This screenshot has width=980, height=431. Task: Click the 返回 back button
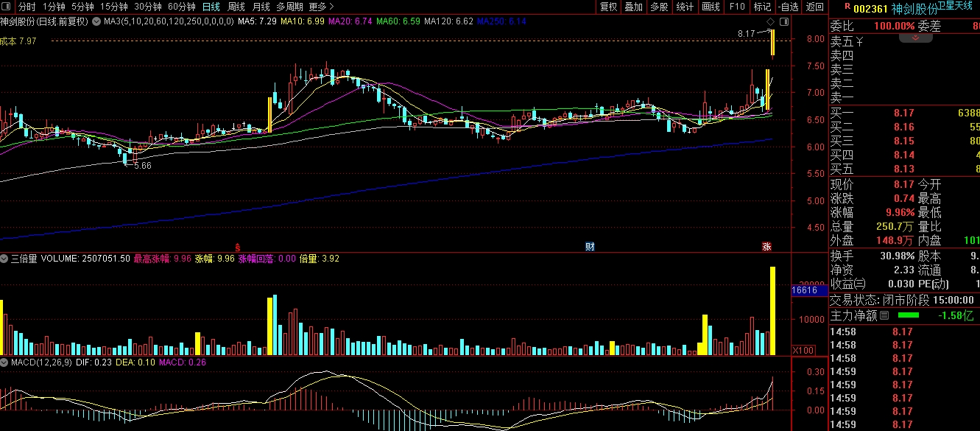coord(814,7)
